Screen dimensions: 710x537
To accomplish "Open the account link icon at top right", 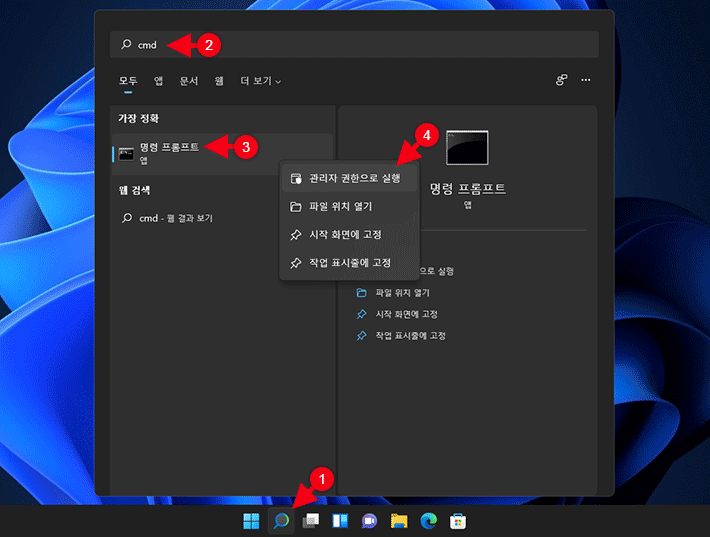I will pos(561,80).
